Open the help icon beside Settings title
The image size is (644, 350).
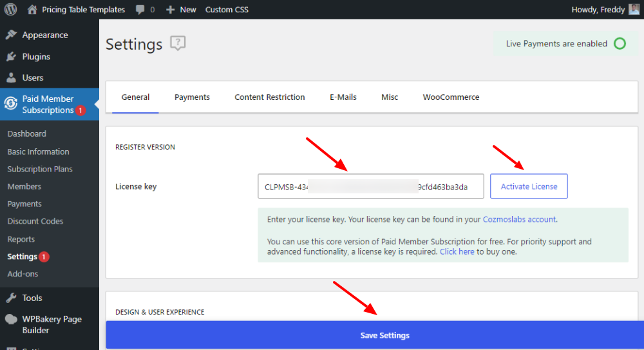coord(178,43)
